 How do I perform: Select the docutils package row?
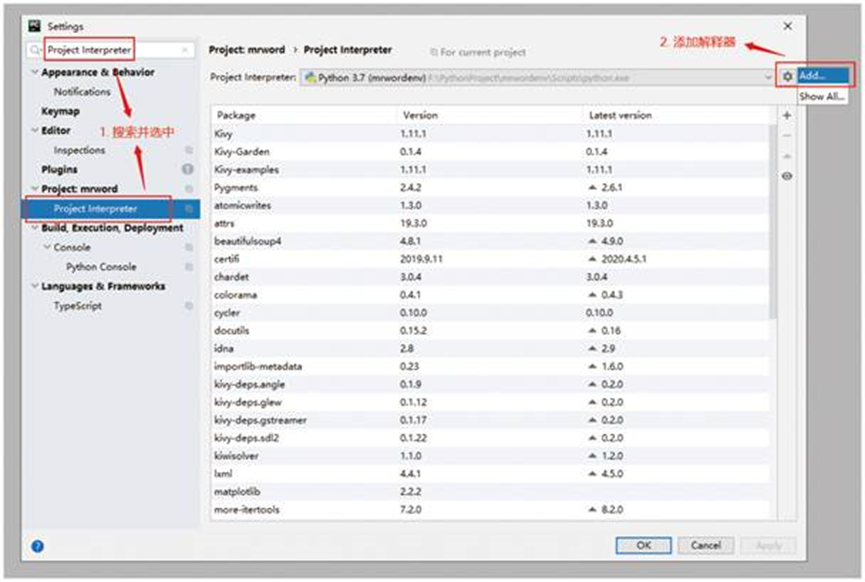click(x=490, y=330)
